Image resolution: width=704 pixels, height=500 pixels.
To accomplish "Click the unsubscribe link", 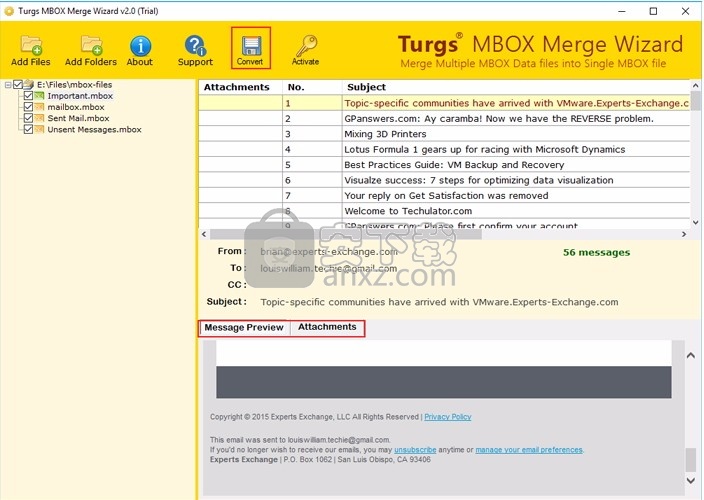I will point(415,450).
